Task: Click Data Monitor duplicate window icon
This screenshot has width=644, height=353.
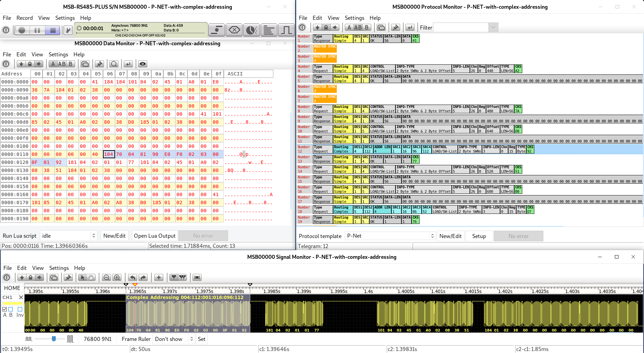Action: click(85, 64)
